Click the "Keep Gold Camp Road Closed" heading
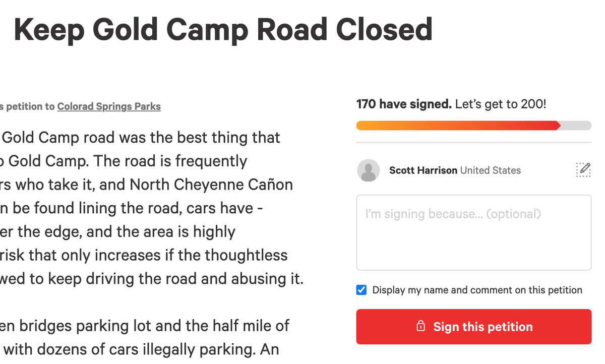 pyautogui.click(x=223, y=29)
